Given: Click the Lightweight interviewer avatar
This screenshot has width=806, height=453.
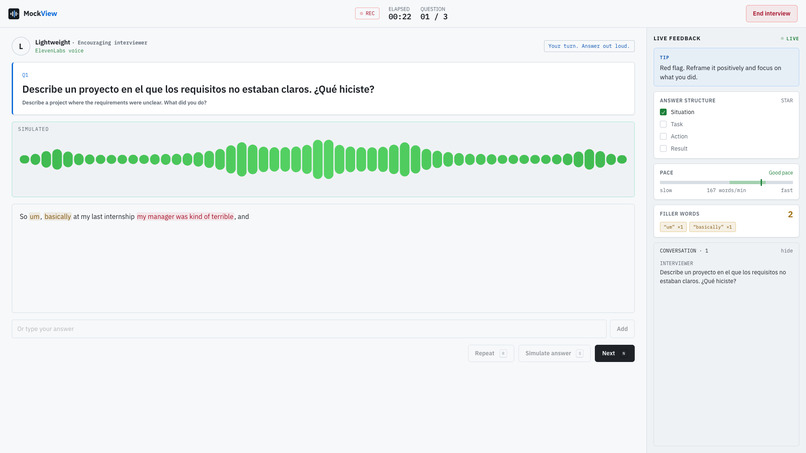Looking at the screenshot, I should (21, 46).
